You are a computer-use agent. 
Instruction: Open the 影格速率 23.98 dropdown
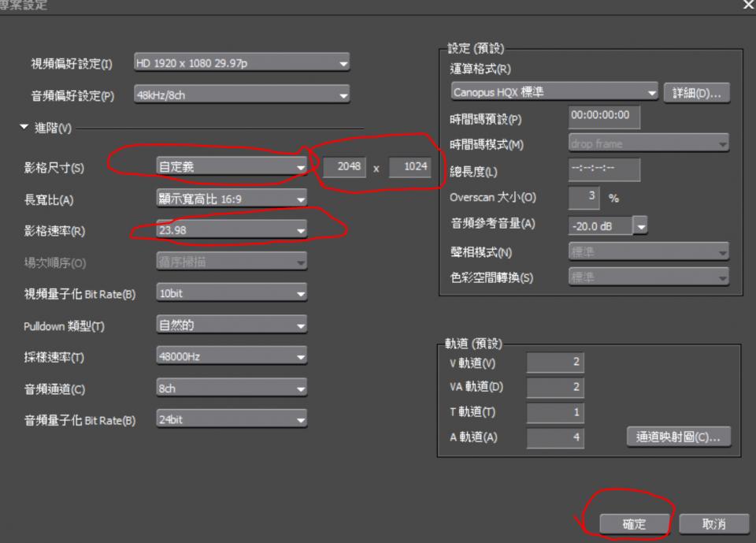(232, 230)
